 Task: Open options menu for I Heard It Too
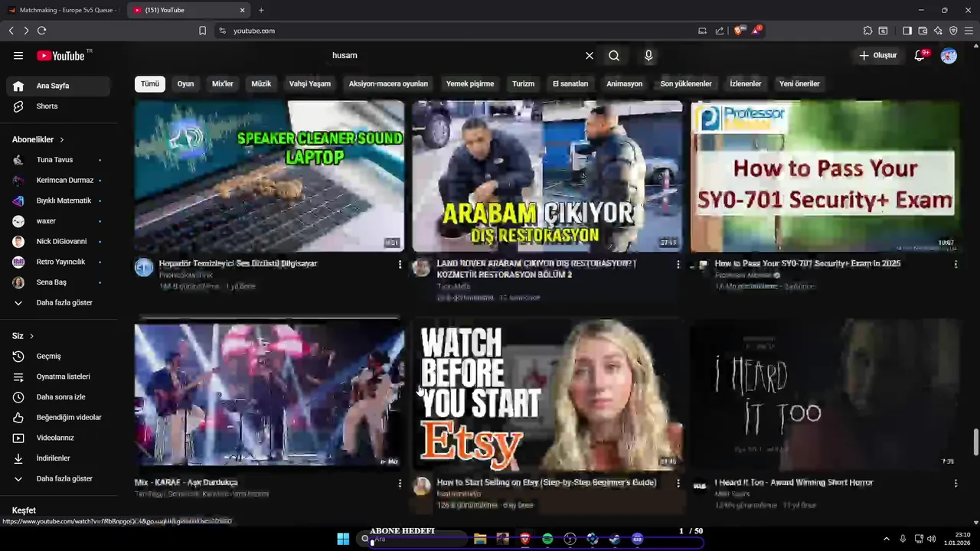[x=955, y=483]
